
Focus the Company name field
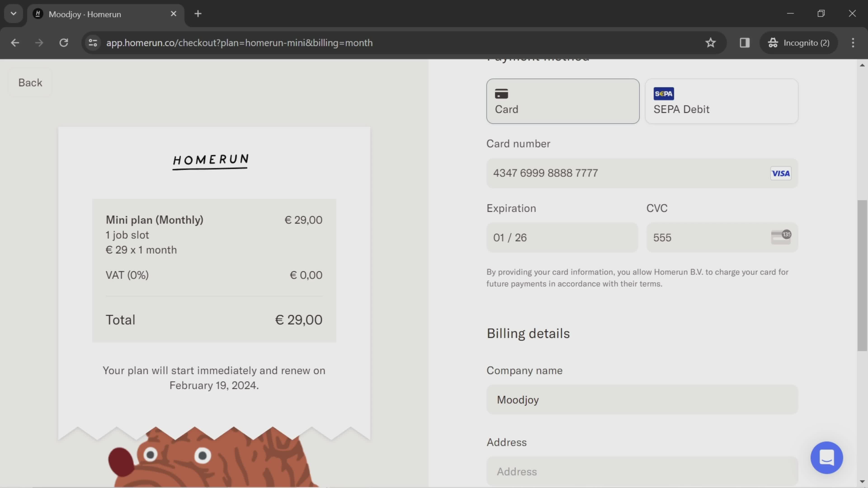pos(642,399)
